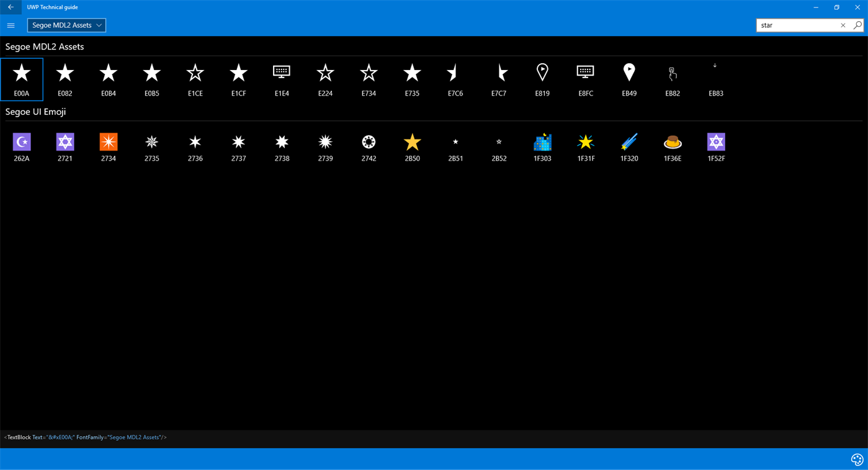The image size is (868, 470).
Task: Select the E224 outlined star glyph
Action: tap(325, 79)
